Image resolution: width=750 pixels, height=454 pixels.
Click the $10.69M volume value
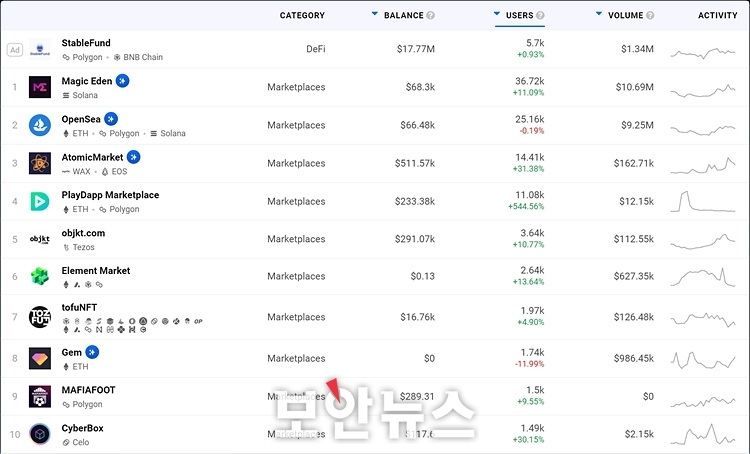coord(634,87)
